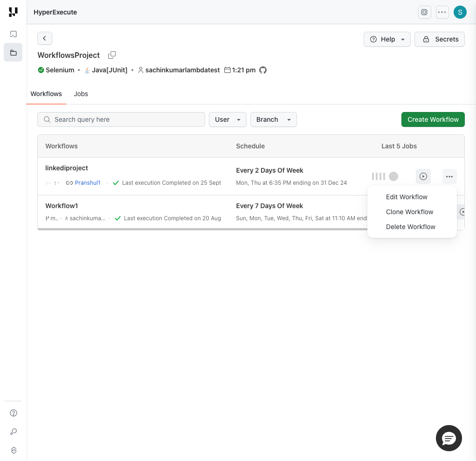The image size is (476, 461).
Task: Click the Last 5 Jobs column header
Action: 399,146
